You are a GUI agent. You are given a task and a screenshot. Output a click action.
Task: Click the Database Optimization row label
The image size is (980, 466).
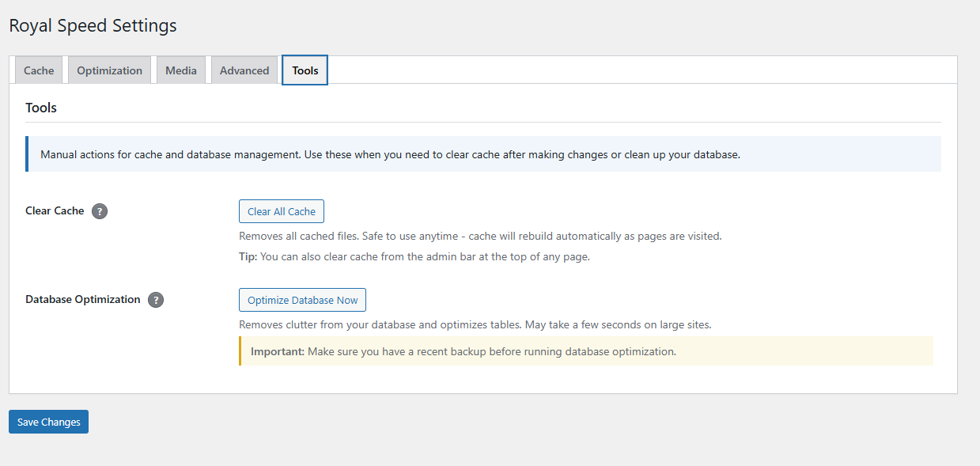(x=83, y=299)
